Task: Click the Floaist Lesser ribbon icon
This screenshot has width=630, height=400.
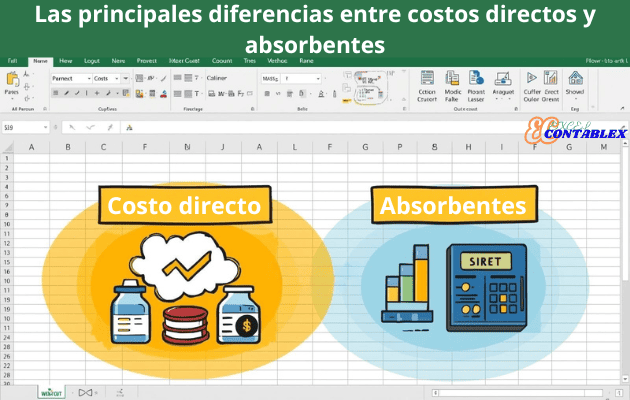Action: click(x=477, y=80)
